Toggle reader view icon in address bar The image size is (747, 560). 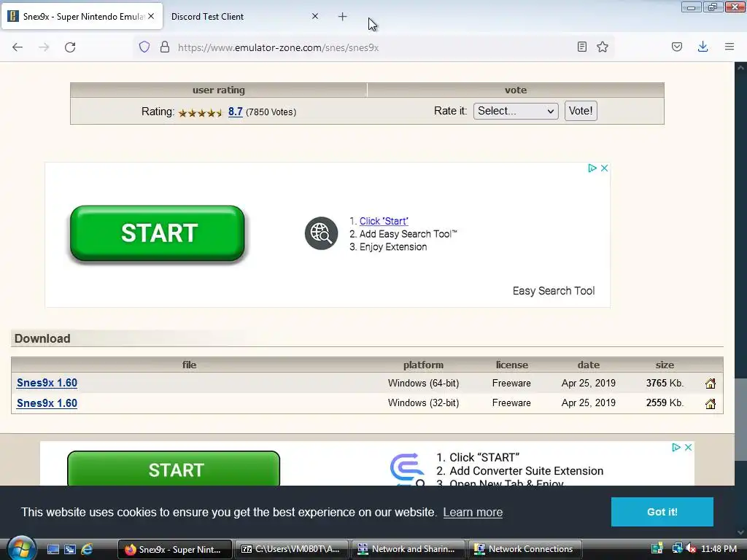(x=581, y=47)
